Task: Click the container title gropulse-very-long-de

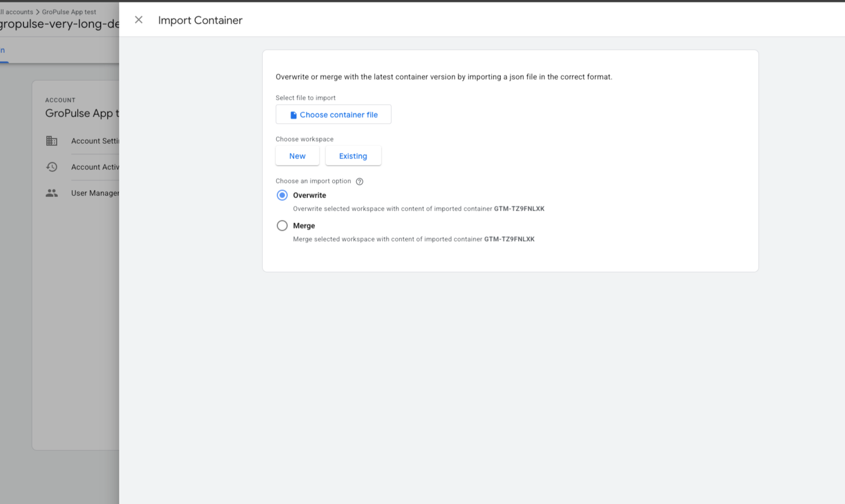Action: point(56,24)
